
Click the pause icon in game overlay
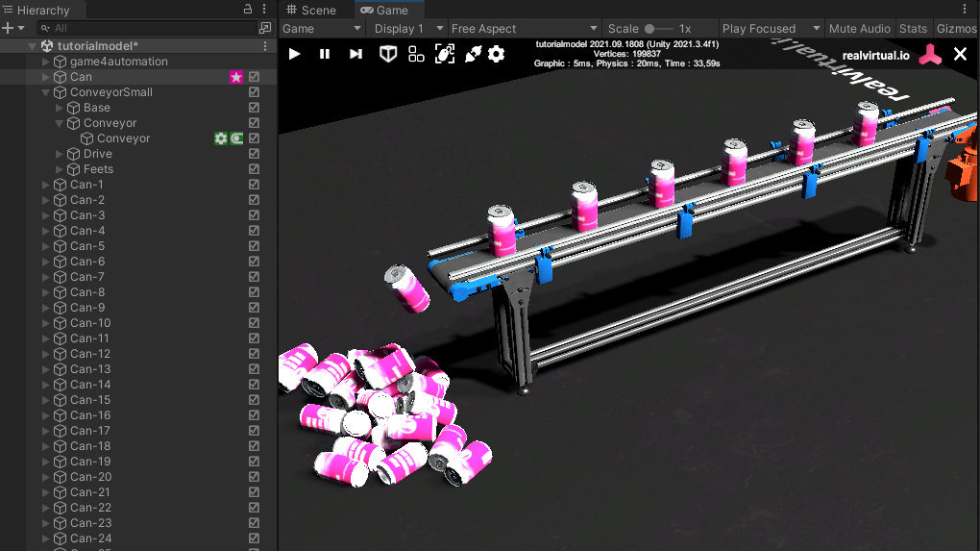(325, 54)
